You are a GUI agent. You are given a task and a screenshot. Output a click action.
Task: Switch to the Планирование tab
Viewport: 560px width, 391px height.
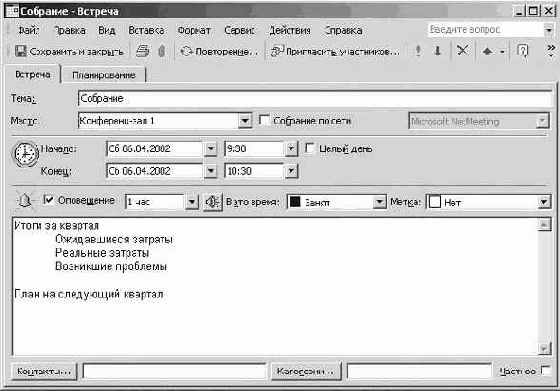pyautogui.click(x=104, y=75)
